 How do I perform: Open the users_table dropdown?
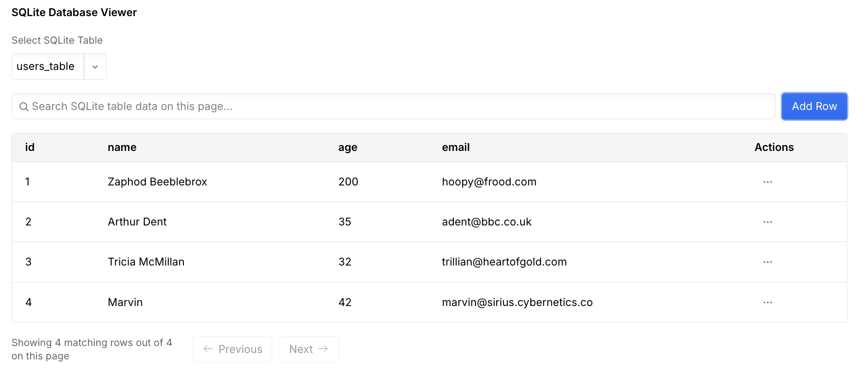(46, 66)
